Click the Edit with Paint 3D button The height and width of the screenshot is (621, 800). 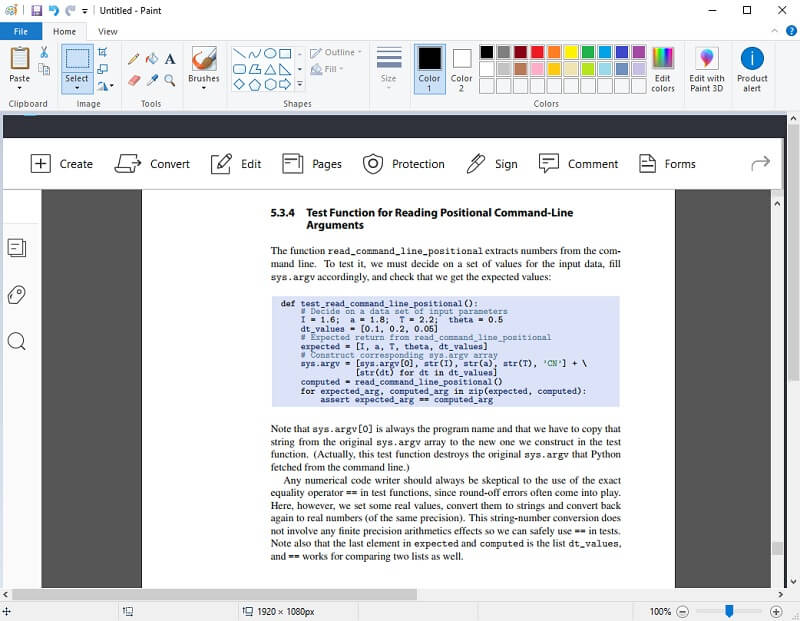(707, 69)
